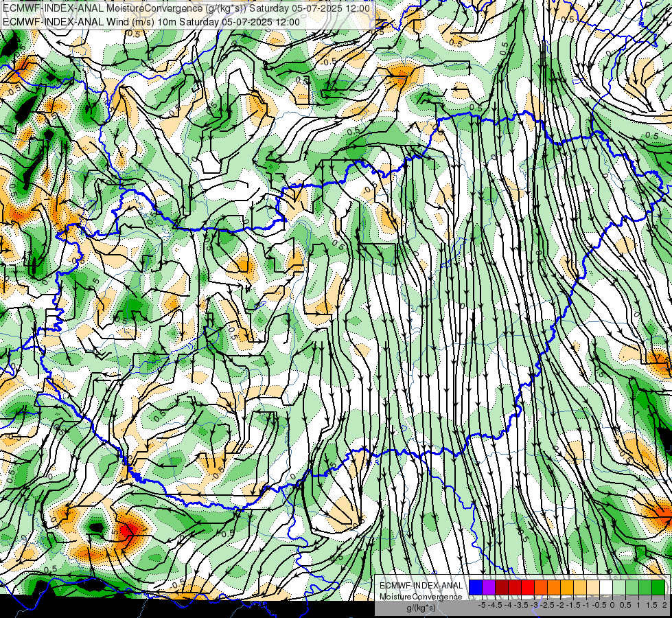
Task: Click the 1.5 tick label in legend
Action: tap(652, 605)
